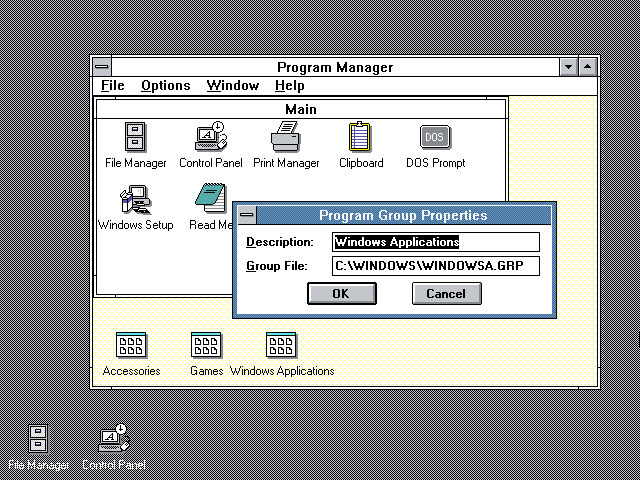
Task: Click the Windows Applications group icon
Action: pos(281,345)
